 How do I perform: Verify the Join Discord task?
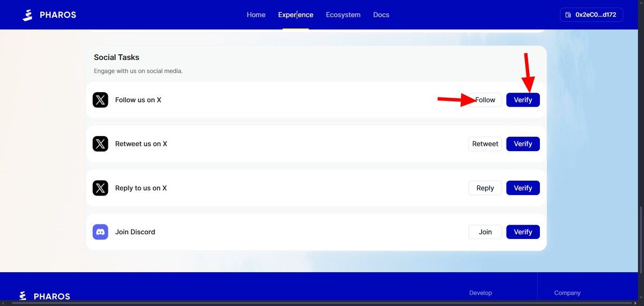click(x=523, y=232)
